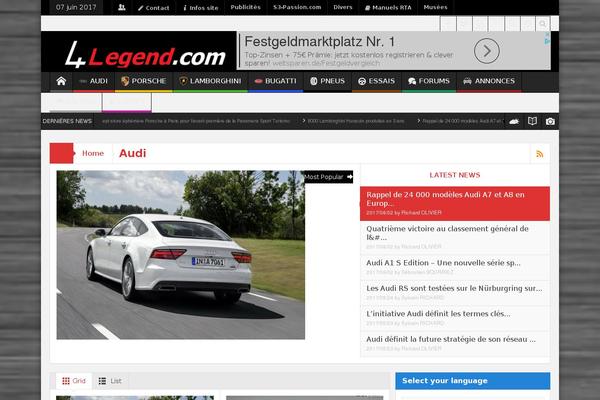
Task: Click the Festgeldmarktplatz ad arrow button
Action: click(x=486, y=51)
